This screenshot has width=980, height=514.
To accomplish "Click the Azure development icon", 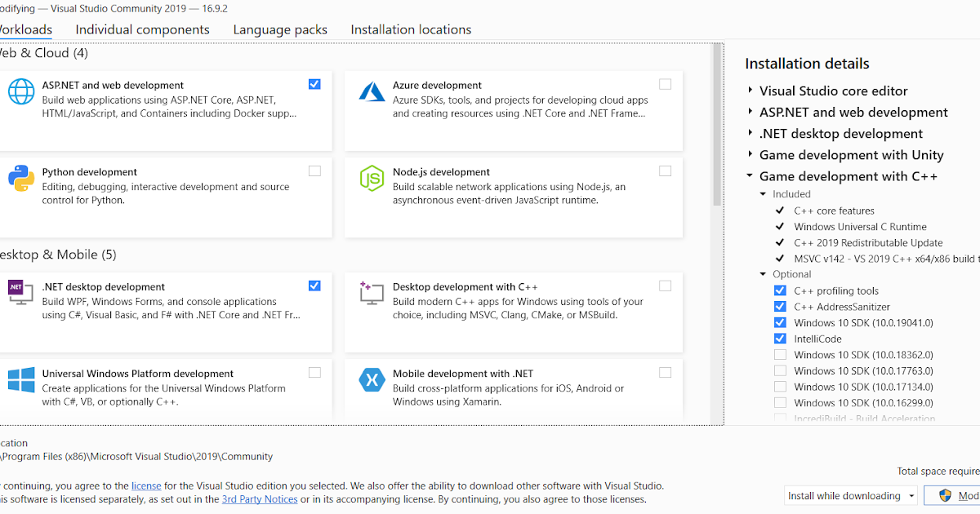I will (371, 91).
